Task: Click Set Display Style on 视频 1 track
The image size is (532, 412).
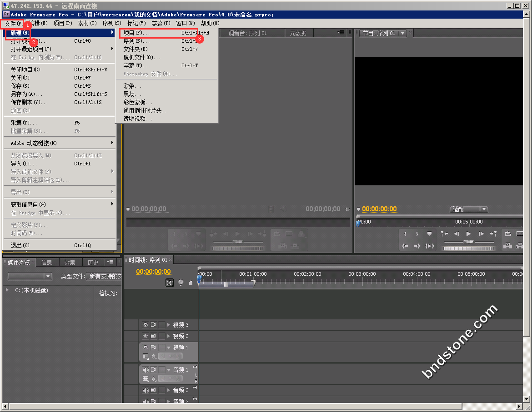Action: tap(146, 357)
